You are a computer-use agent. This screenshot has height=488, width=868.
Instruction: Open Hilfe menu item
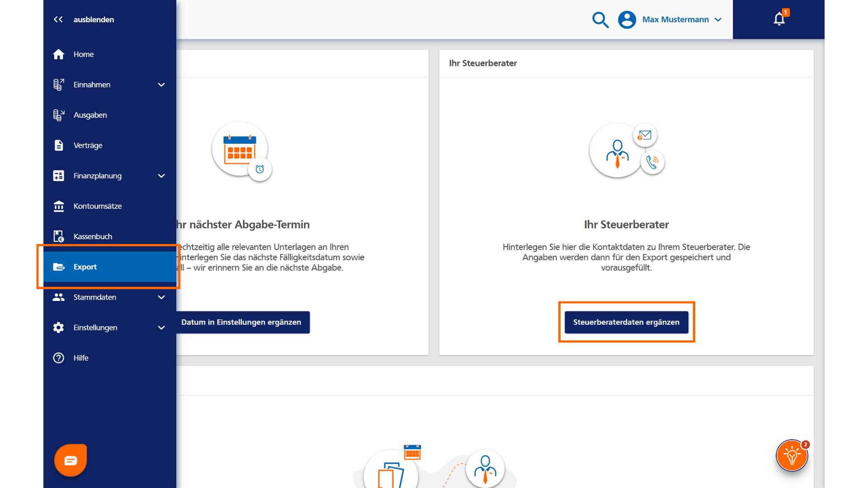click(x=110, y=358)
